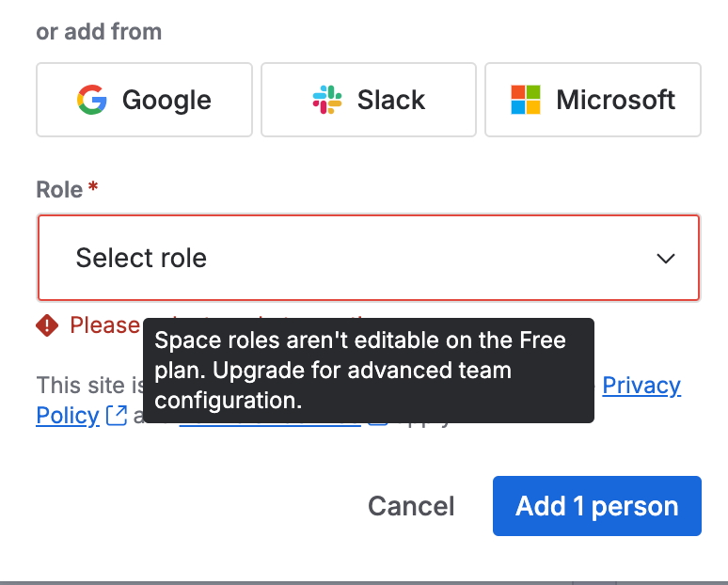Open the Select role dropdown
This screenshot has height=585, width=728.
pos(368,259)
